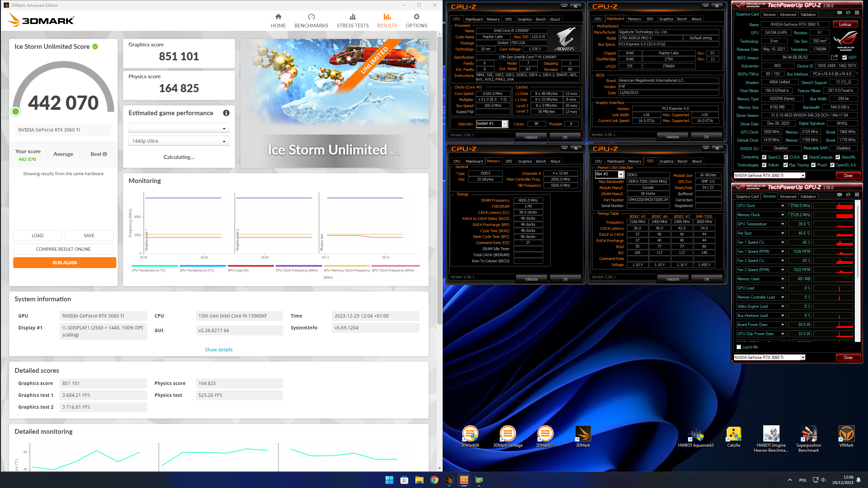Click the refresh icon in upper GPU-Z

pyautogui.click(x=848, y=13)
